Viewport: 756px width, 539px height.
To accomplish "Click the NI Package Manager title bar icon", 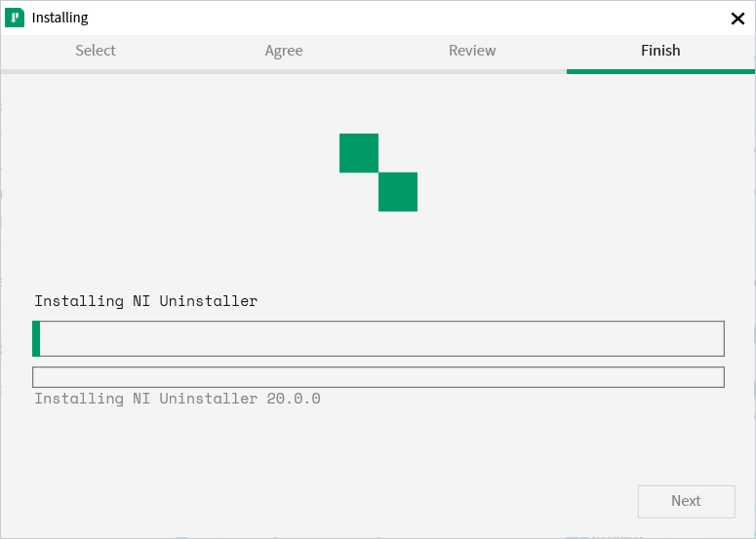I will tap(15, 18).
